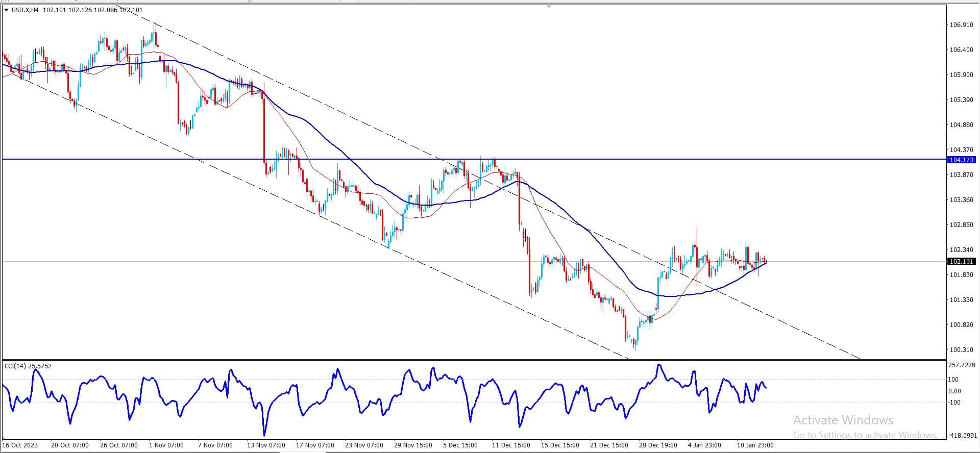Click the -418.0991 CCI scale minimum
This screenshot has width=980, height=453.
962,436
